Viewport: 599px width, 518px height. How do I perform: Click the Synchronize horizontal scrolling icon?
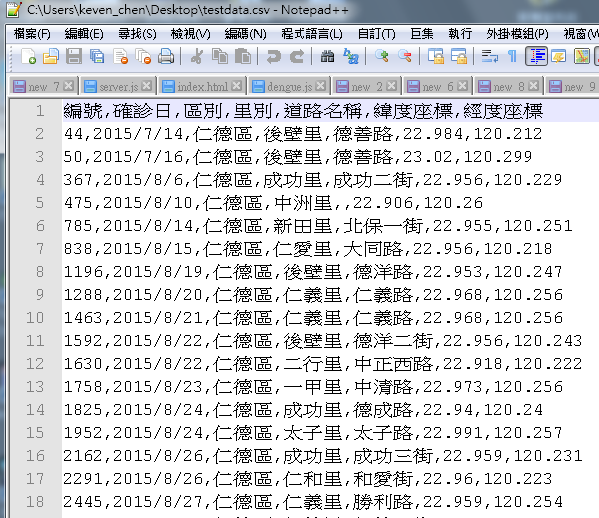pos(458,57)
